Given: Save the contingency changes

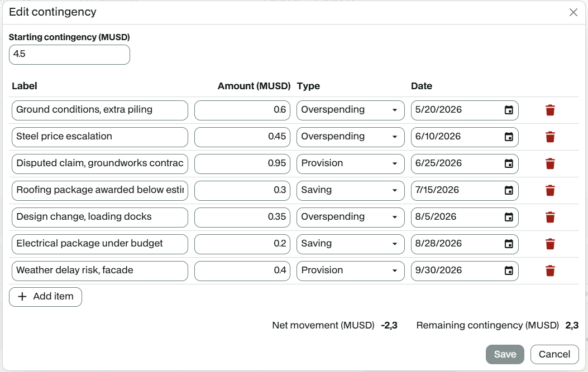Looking at the screenshot, I should 505,354.
